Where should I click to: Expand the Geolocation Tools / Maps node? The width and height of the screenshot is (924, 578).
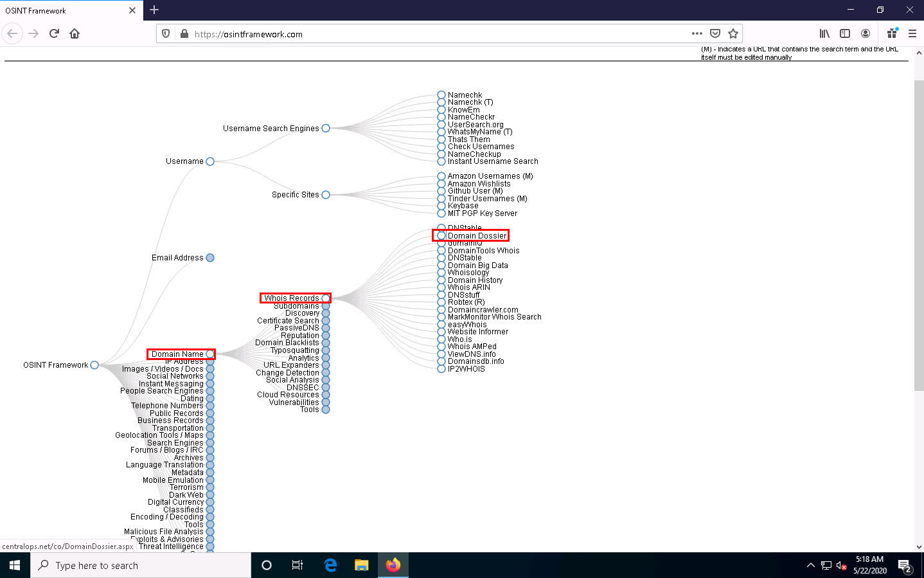tap(210, 435)
